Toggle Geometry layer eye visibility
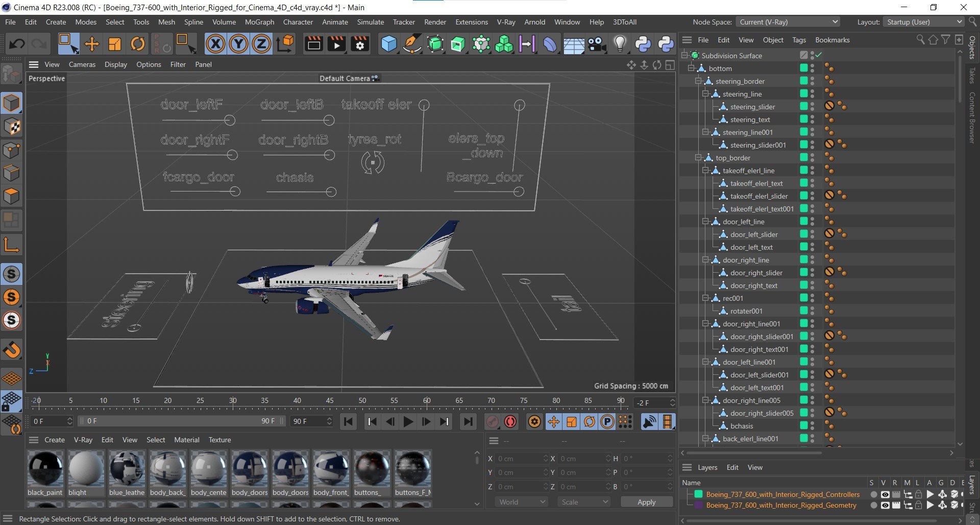The height and width of the screenshot is (525, 980). [x=885, y=505]
